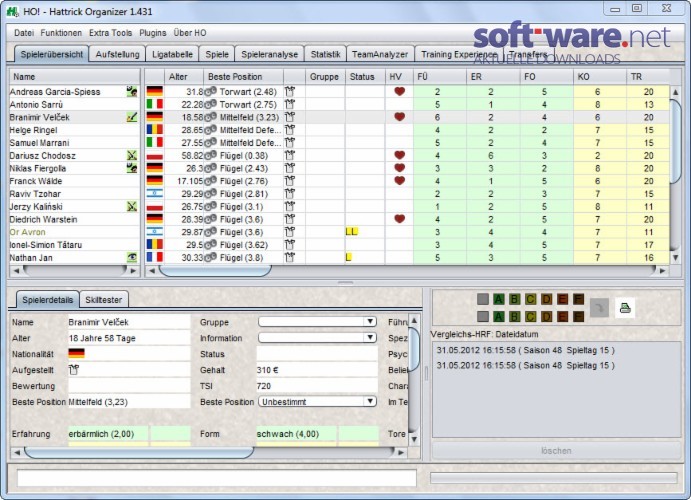
Task: Toggle group E in the upper group row
Action: click(x=562, y=300)
